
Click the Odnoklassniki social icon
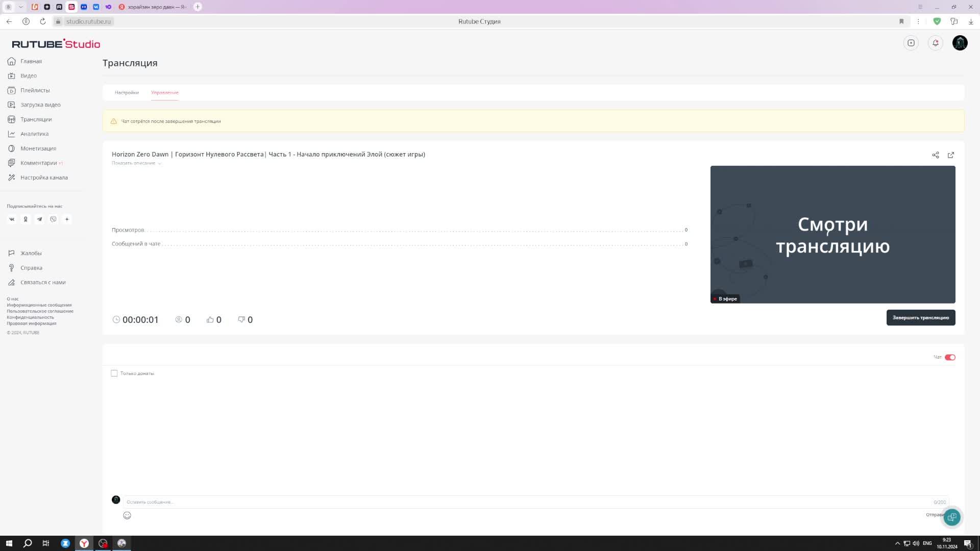click(26, 219)
